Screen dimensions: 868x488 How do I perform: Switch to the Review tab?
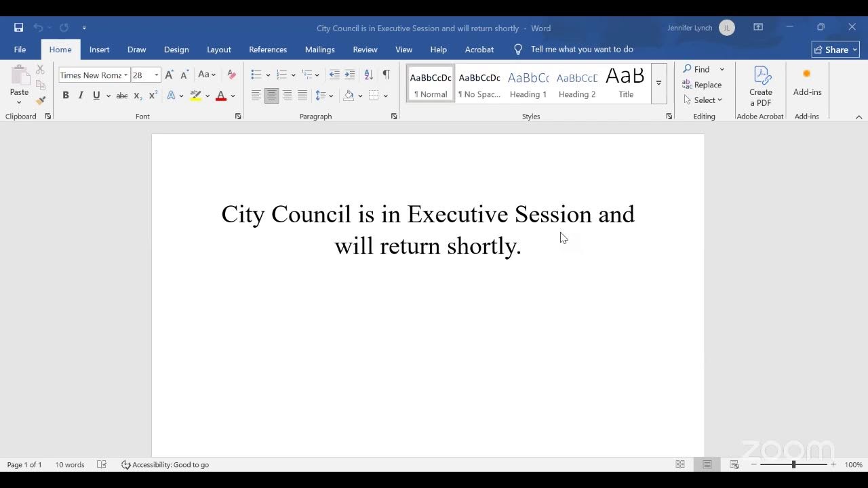365,49
